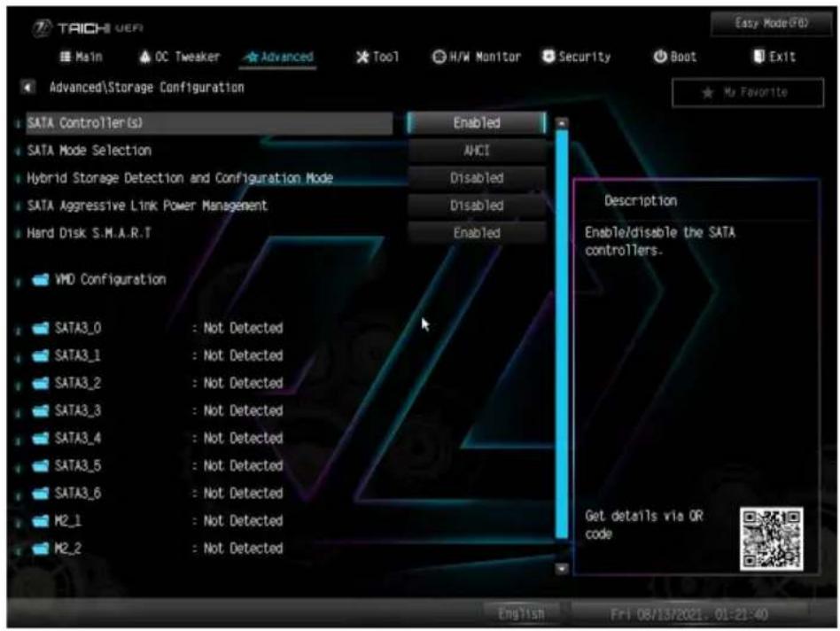Click Not Detected next to SATA3_5

click(x=243, y=466)
